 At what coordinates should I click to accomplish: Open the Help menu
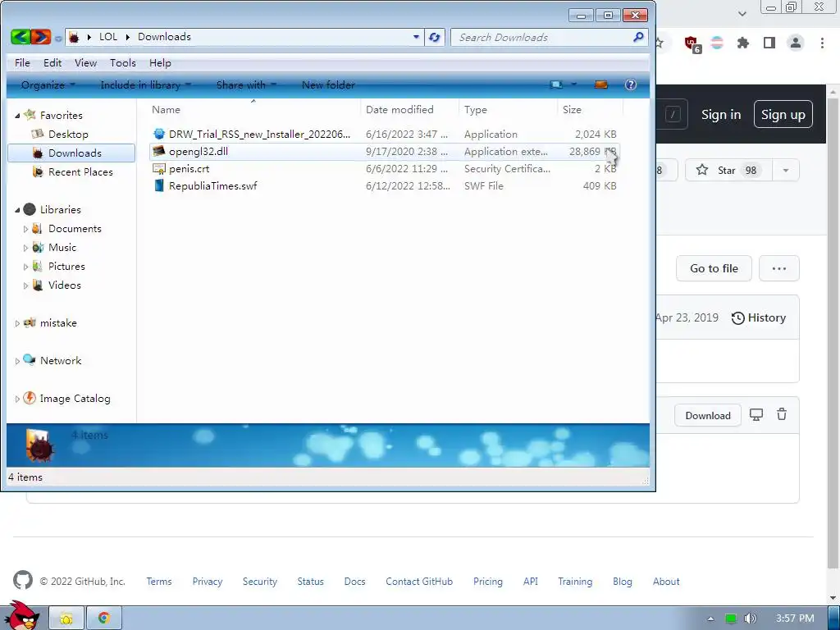[x=160, y=62]
